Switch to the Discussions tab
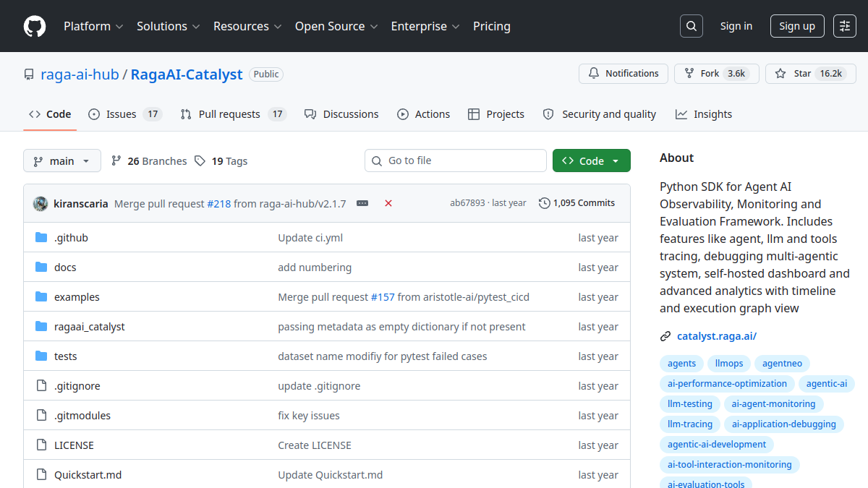Viewport: 868px width, 488px height. (341, 114)
